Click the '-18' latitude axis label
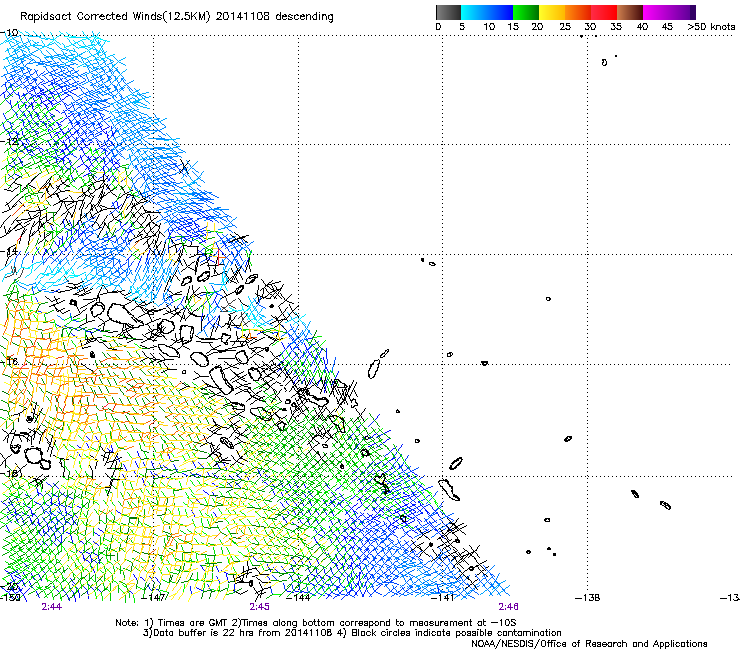 pyautogui.click(x=9, y=473)
